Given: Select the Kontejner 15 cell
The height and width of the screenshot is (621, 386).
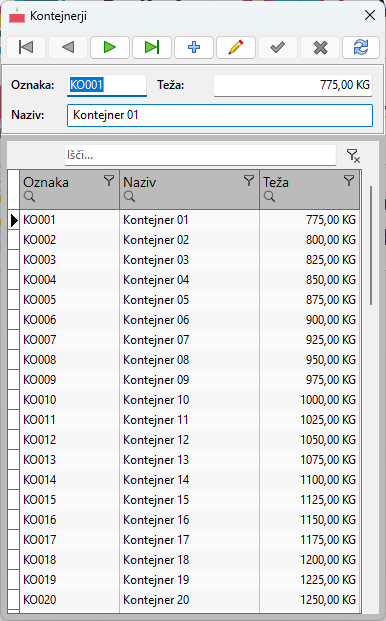Looking at the screenshot, I should 190,500.
